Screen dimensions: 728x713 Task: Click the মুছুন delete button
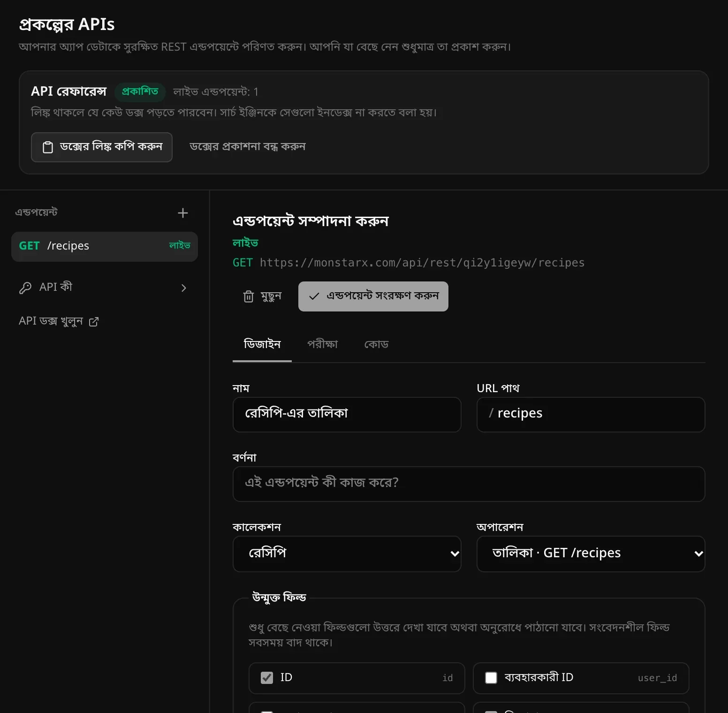[262, 296]
